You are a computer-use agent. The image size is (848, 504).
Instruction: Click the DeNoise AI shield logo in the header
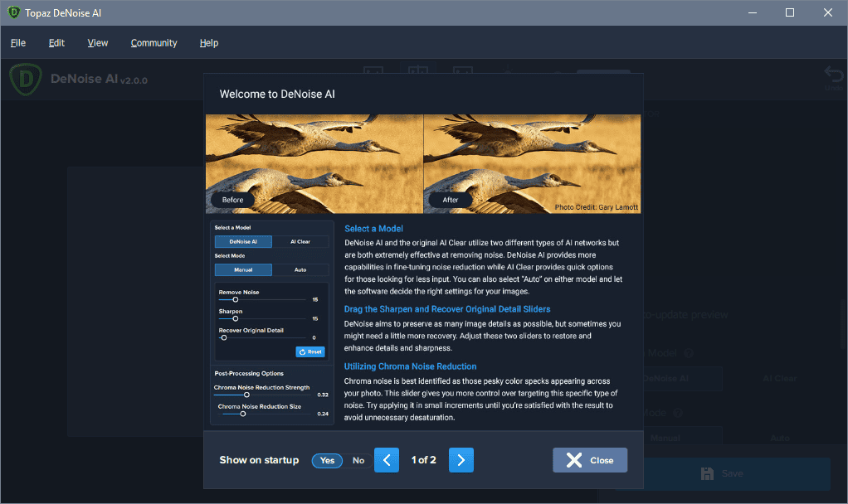[26, 80]
